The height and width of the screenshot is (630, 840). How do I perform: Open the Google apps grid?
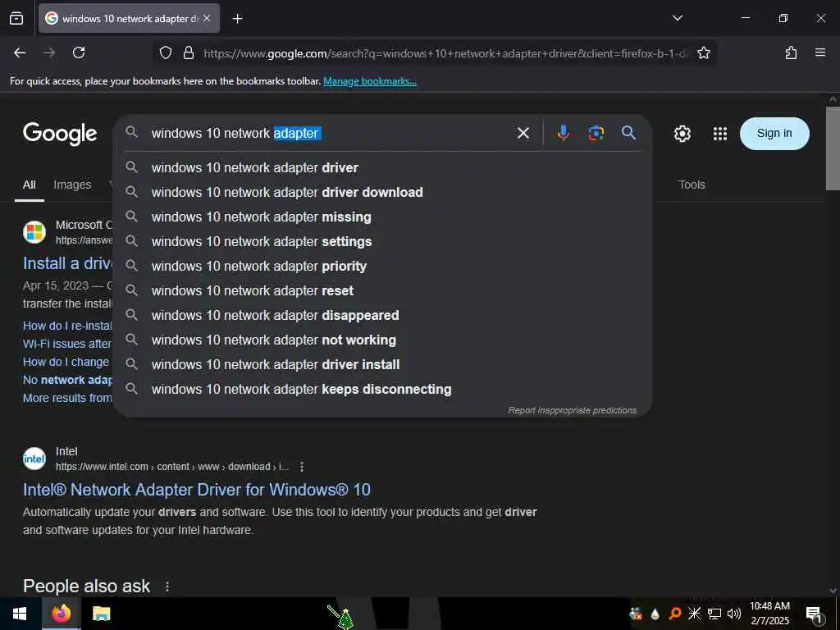[720, 134]
